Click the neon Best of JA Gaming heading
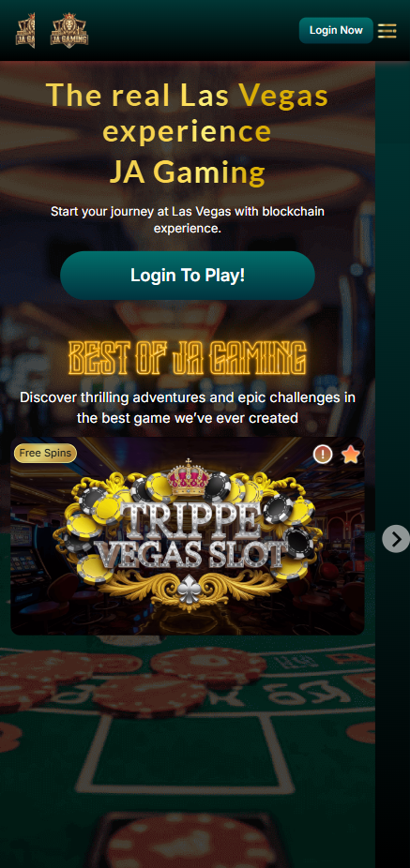Viewport: 410px width, 868px height. pyautogui.click(x=188, y=358)
